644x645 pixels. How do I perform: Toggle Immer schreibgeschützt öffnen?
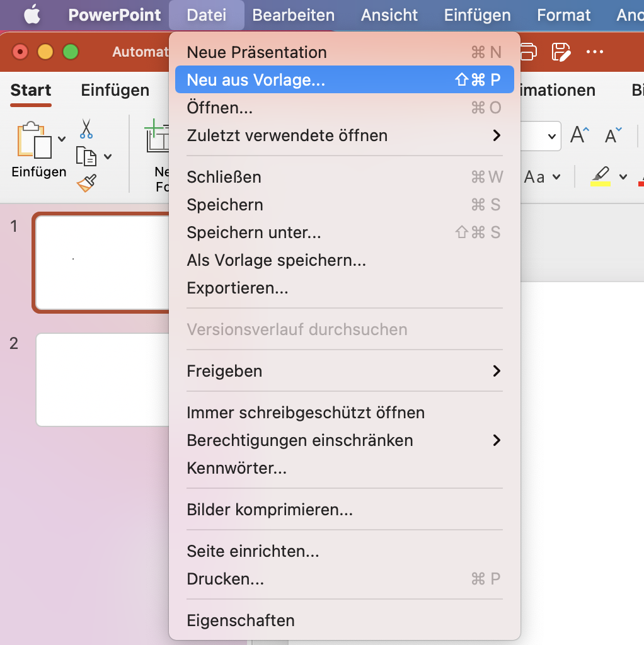(x=345, y=413)
